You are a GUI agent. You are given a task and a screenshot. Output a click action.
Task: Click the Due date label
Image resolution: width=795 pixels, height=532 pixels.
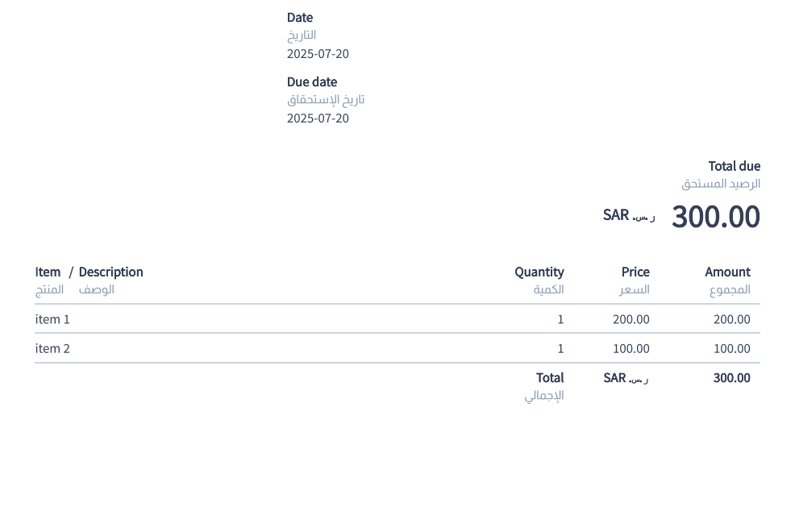312,81
